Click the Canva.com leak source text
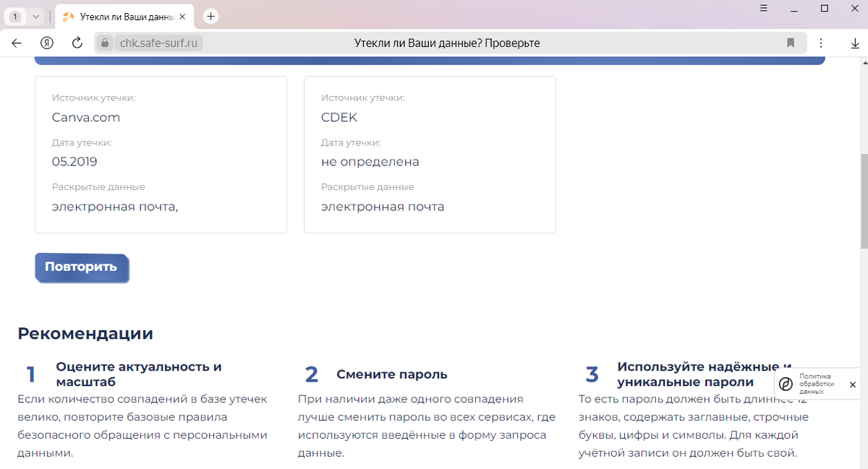This screenshot has width=868, height=469. (x=86, y=117)
